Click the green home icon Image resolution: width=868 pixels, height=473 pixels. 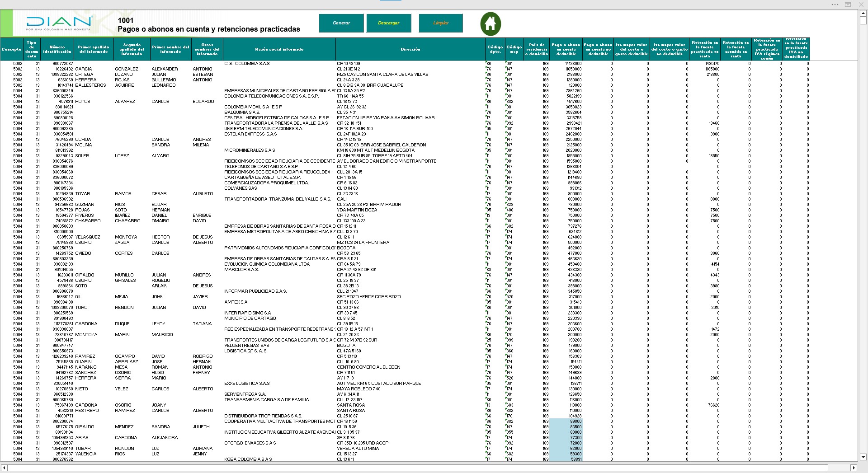click(x=491, y=23)
